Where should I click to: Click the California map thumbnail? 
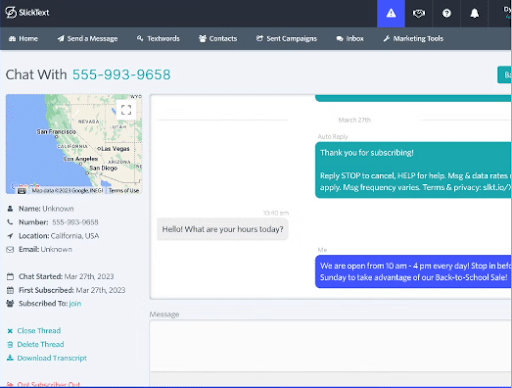point(74,144)
